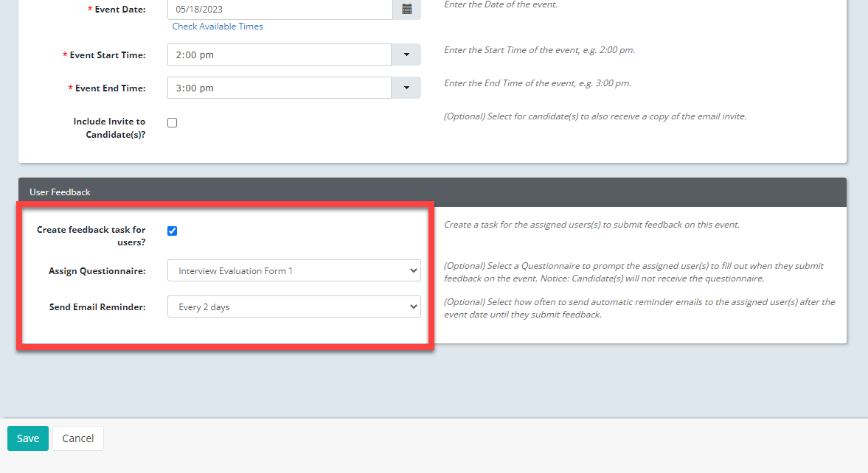
Task: Click the Include Invite to Candidate(s) label
Action: [x=109, y=128]
